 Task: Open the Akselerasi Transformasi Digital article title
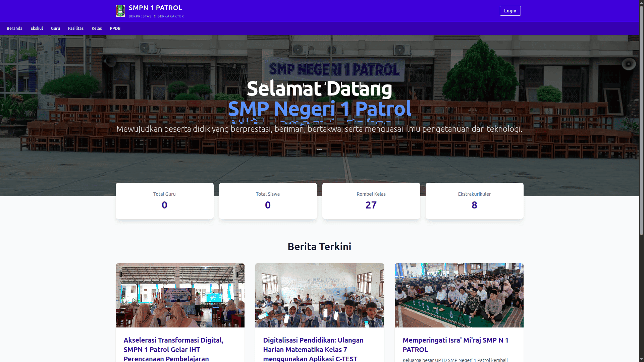click(x=173, y=349)
